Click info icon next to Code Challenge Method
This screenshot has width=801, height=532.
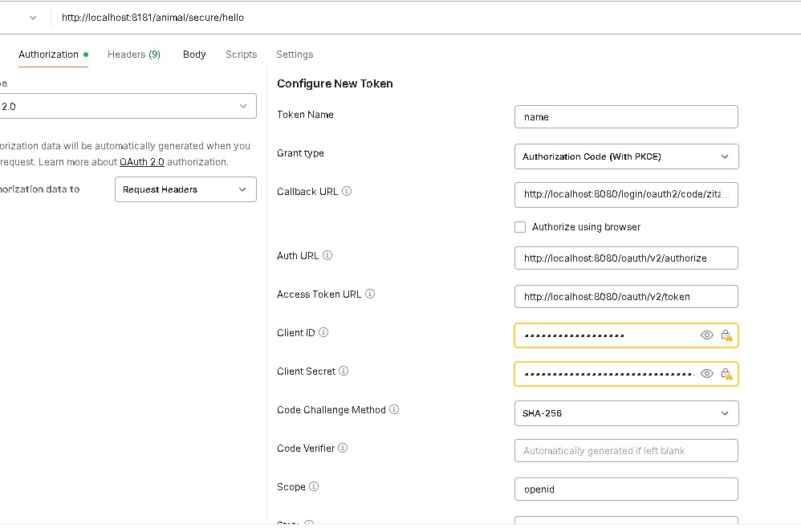point(394,410)
